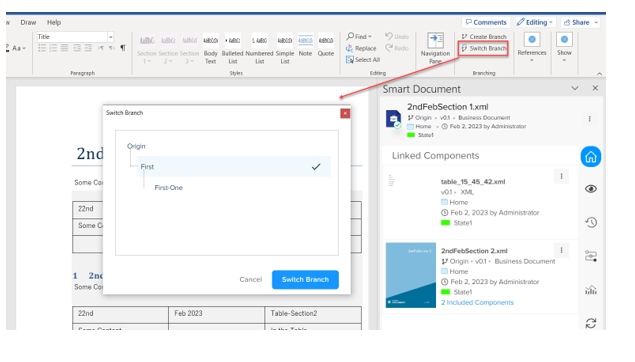The image size is (635, 362).
Task: Open the Find dropdown in Editing group
Action: click(x=359, y=36)
